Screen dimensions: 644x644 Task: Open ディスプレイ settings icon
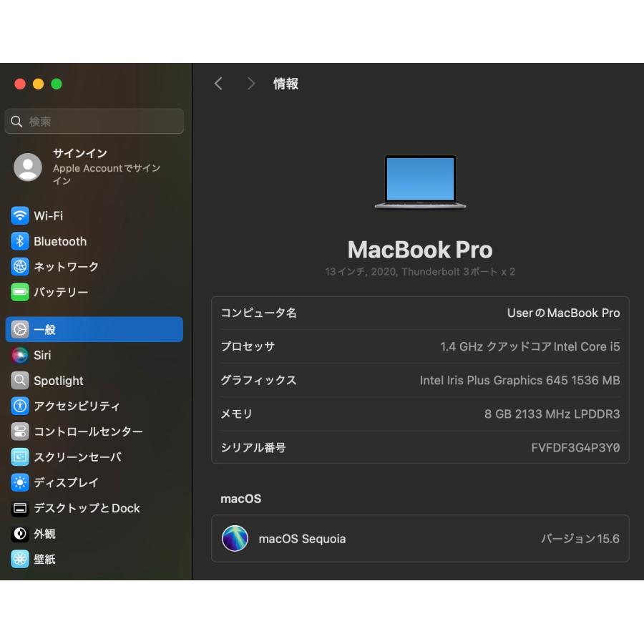click(19, 482)
